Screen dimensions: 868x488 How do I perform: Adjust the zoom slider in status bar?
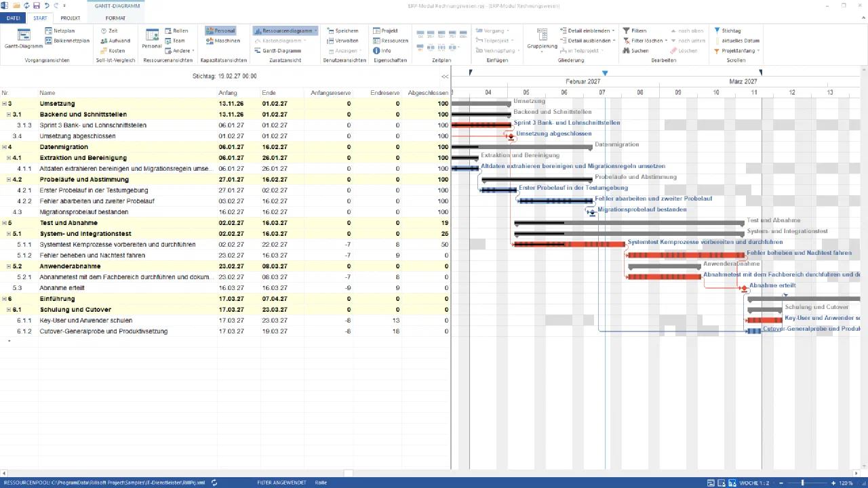(803, 483)
